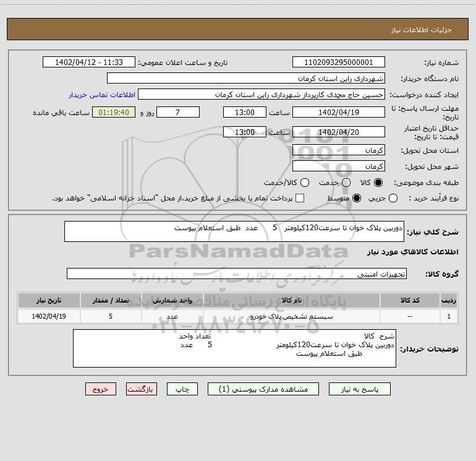476x461 pixels.
Task: Click quantity cell 5 in table
Action: (x=111, y=316)
